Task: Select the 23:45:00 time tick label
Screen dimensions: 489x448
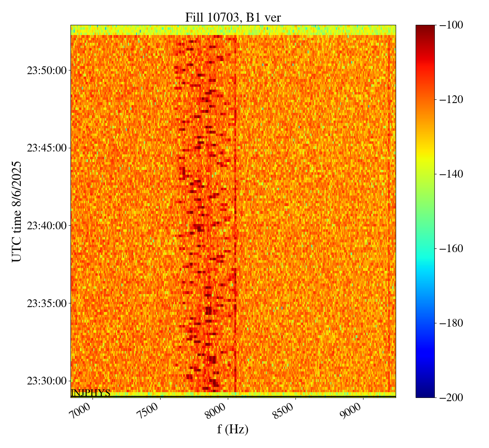Action: pos(46,148)
